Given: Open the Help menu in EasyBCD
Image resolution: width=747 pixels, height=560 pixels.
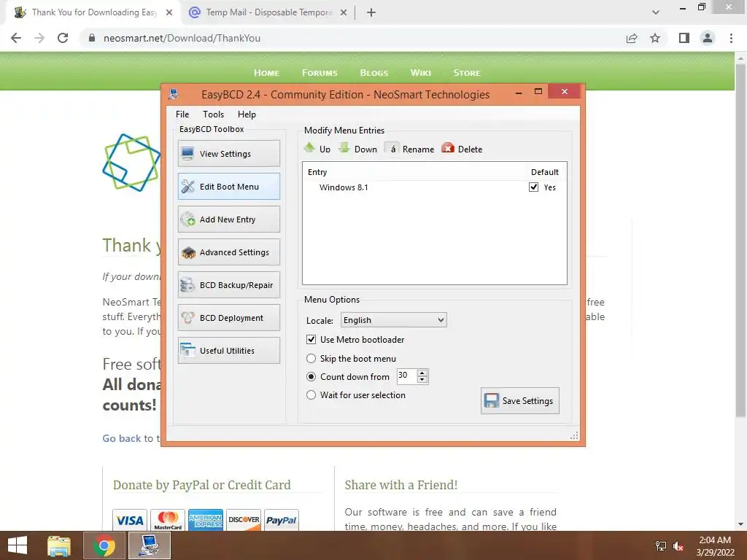Looking at the screenshot, I should [x=247, y=114].
